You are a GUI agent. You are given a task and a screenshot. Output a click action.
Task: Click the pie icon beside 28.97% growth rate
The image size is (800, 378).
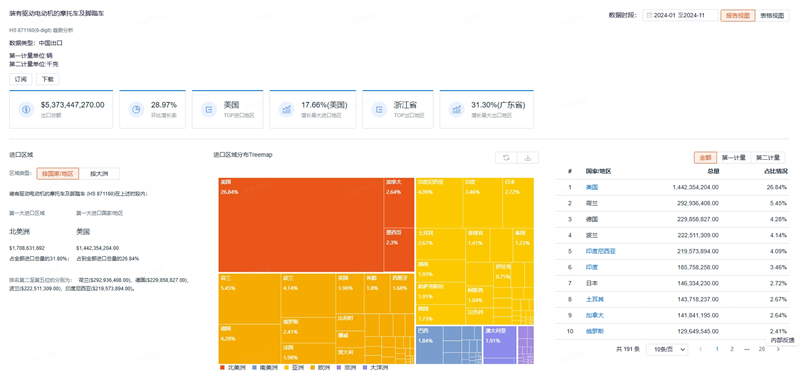[136, 109]
